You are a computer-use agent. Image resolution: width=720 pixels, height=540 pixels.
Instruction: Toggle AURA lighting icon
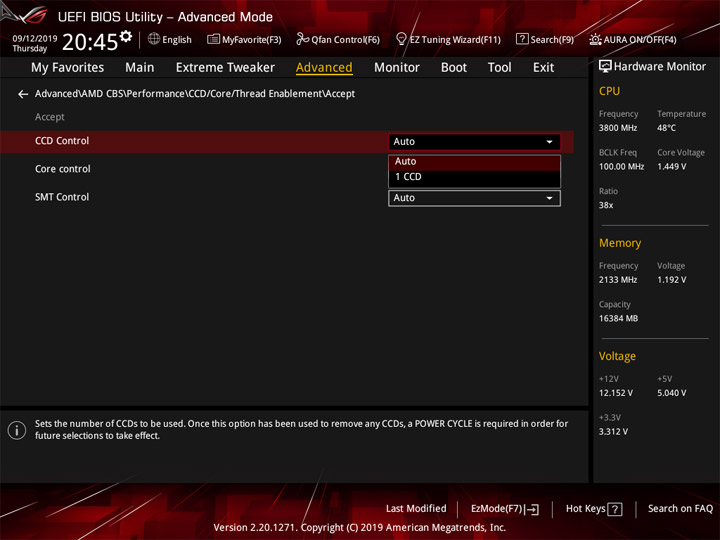(x=595, y=39)
